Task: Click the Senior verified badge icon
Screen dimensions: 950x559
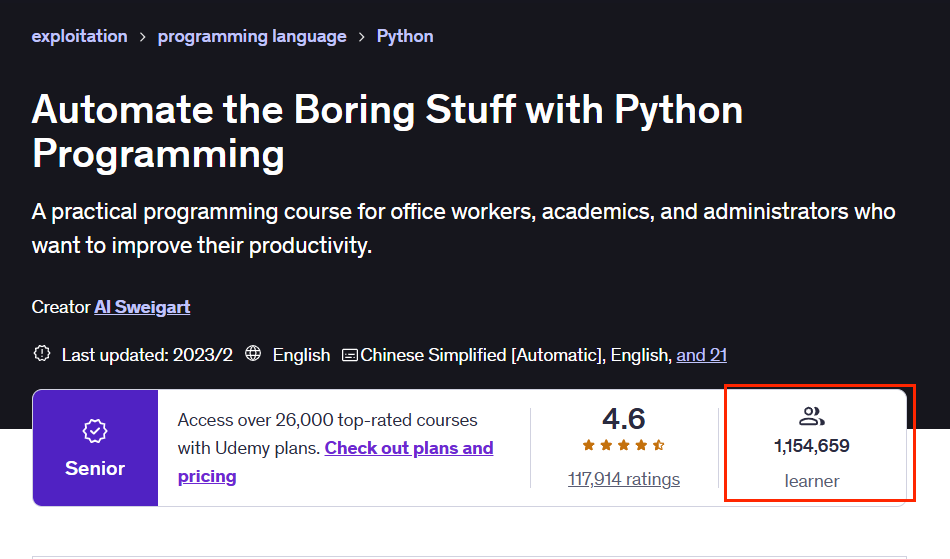Action: [x=95, y=431]
